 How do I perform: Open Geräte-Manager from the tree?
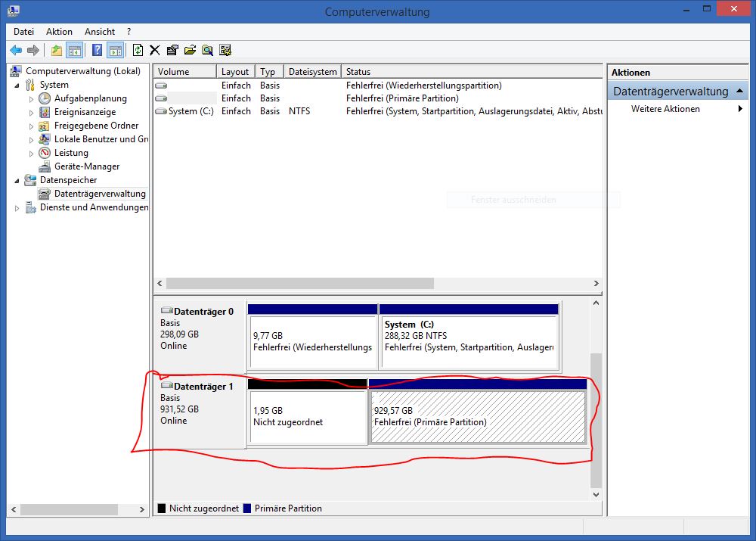tap(87, 166)
